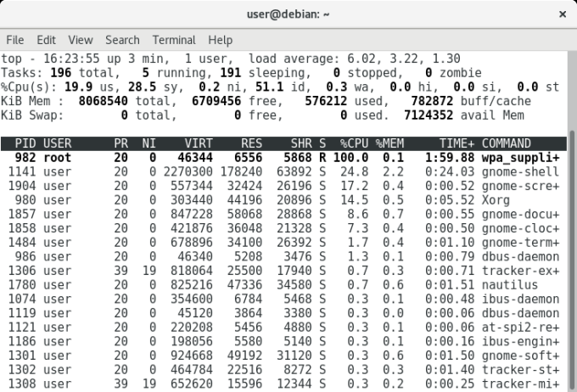This screenshot has height=392, width=577.
Task: Select the wpa_suppli+ process row
Action: [x=283, y=158]
